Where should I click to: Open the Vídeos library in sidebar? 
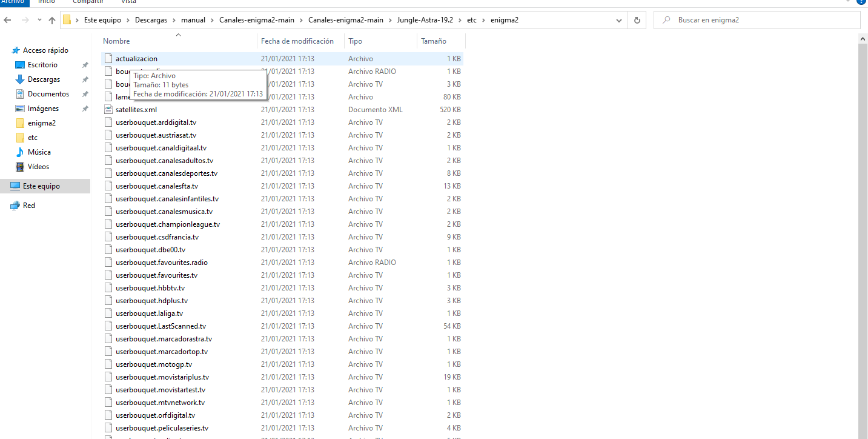[38, 167]
